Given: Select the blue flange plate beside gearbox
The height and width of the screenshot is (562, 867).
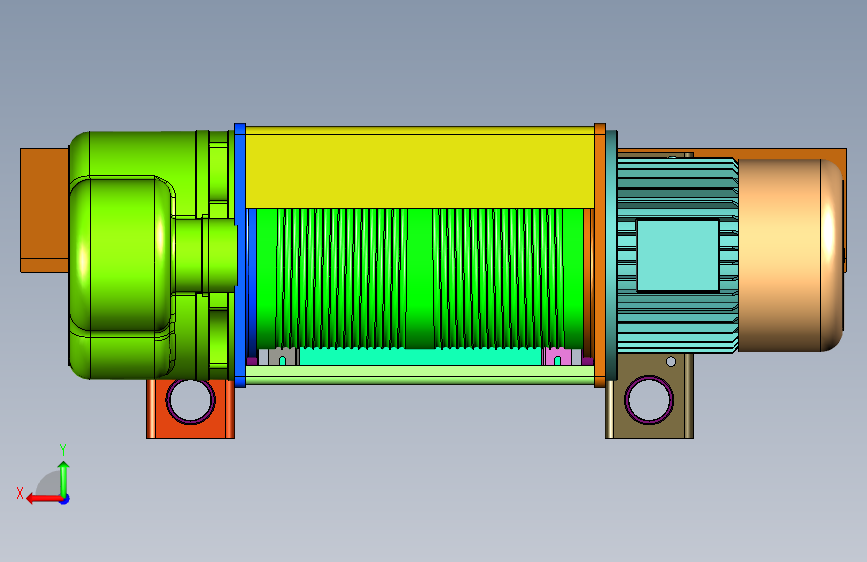Looking at the screenshot, I should coord(240,255).
